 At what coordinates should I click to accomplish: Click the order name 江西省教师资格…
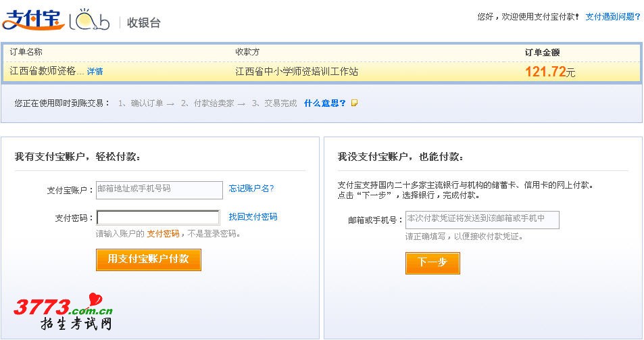pyautogui.click(x=47, y=72)
